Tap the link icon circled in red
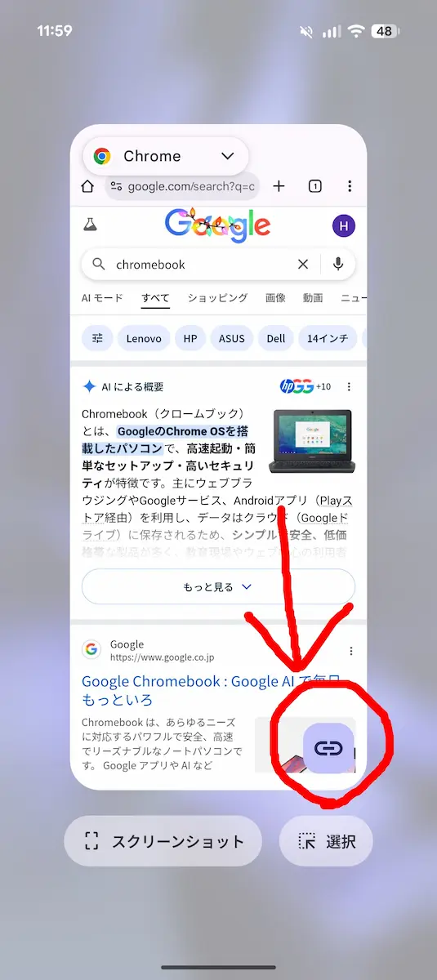 328,748
